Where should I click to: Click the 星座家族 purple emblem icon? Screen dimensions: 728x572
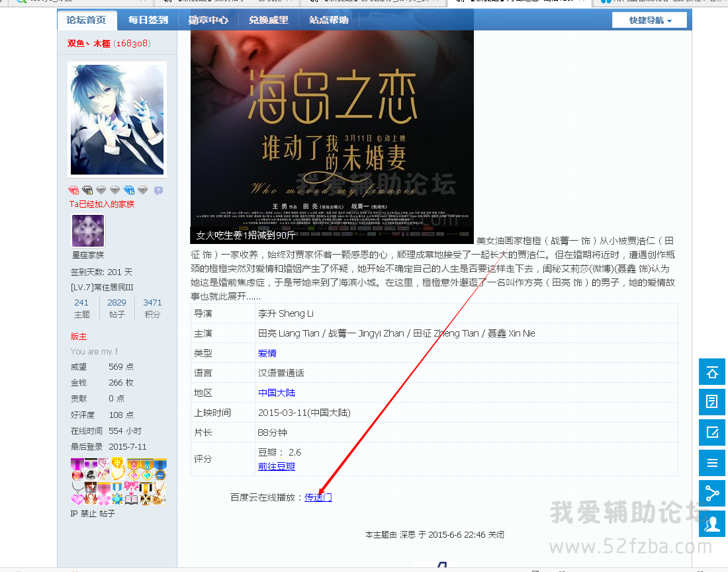pos(88,231)
